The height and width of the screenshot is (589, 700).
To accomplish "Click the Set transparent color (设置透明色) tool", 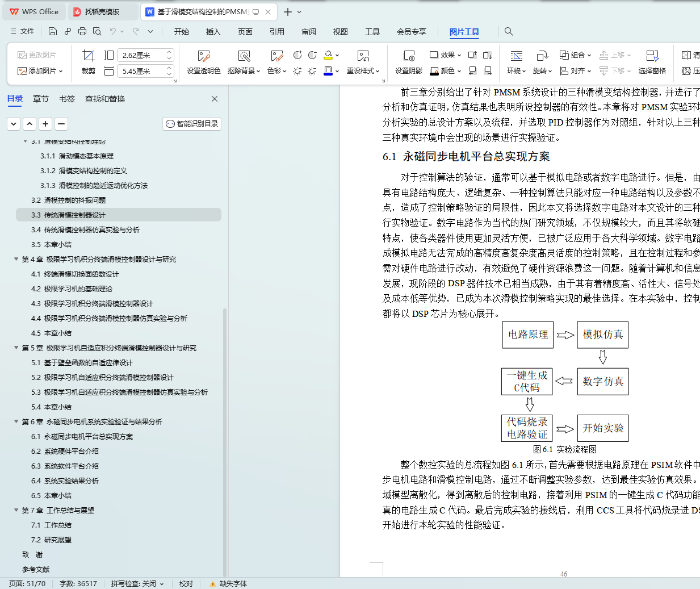I will point(203,62).
